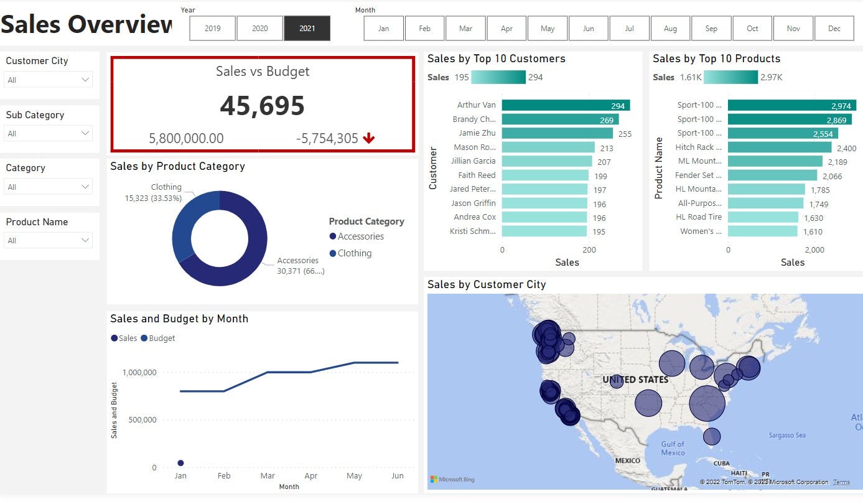
Task: Select 2021 in the Year slicer
Action: (307, 28)
